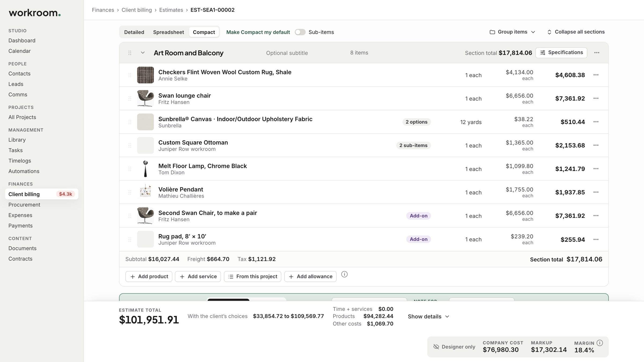Viewport: 644px width, 362px height.
Task: Click drag handle for Volière Pendant row
Action: pos(130,192)
